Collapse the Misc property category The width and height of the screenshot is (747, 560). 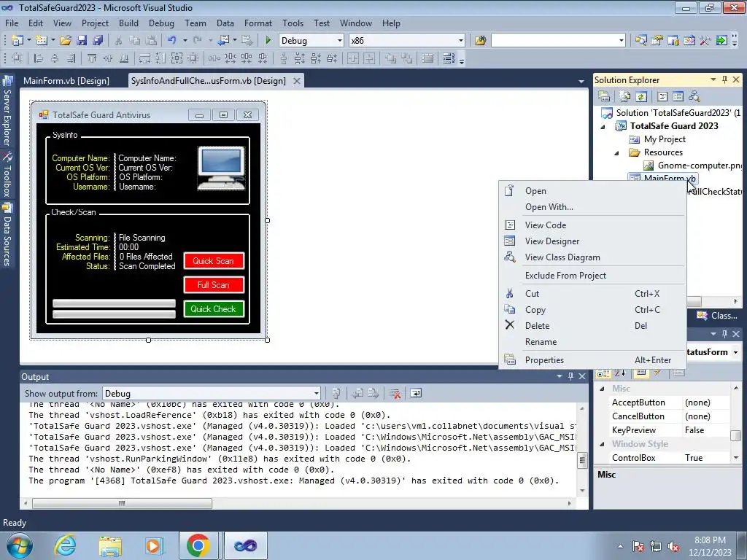[602, 389]
